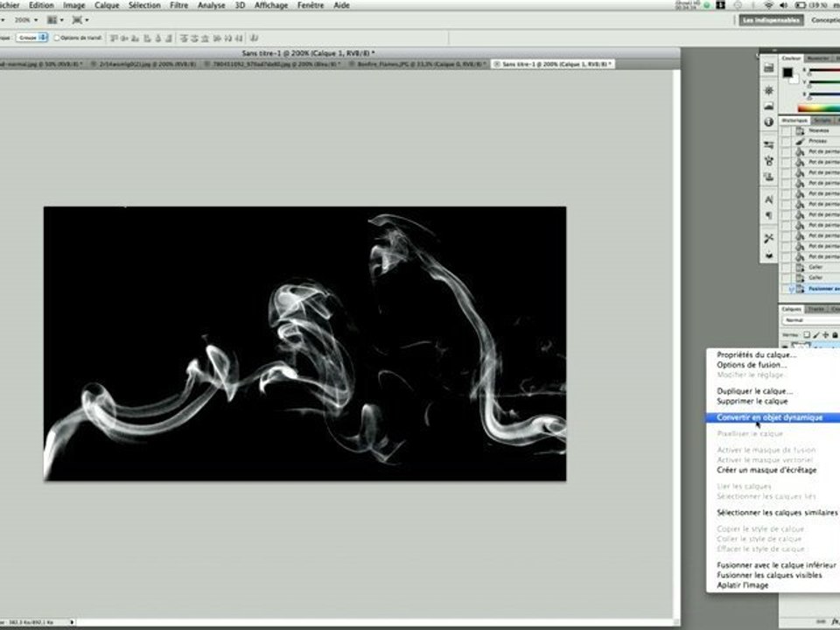The image size is (840, 630).
Task: Open the Info panel icon
Action: pos(769,122)
